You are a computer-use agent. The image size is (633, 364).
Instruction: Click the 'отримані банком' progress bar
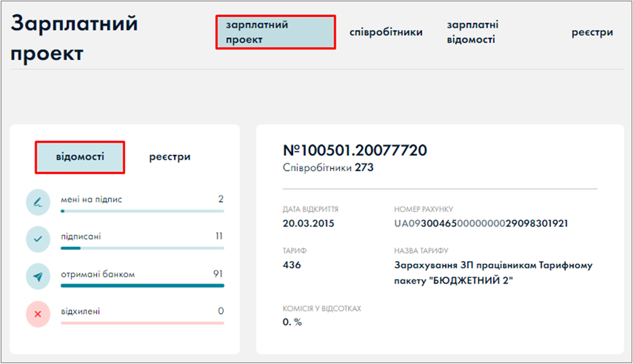click(x=142, y=286)
